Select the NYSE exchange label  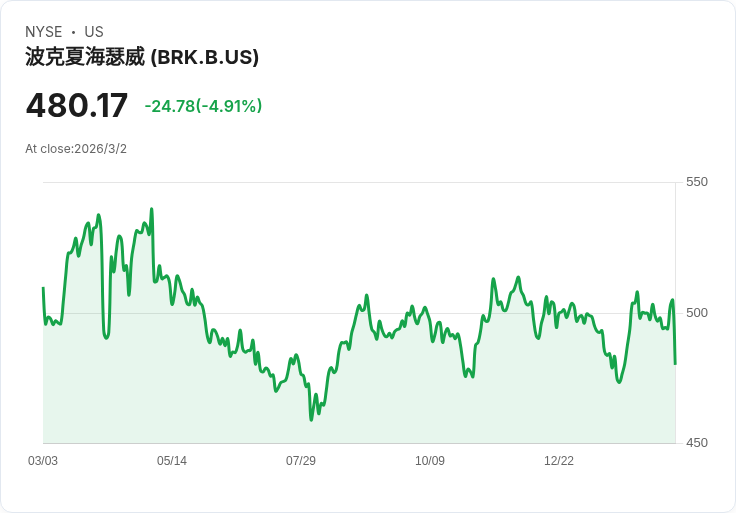[x=44, y=32]
